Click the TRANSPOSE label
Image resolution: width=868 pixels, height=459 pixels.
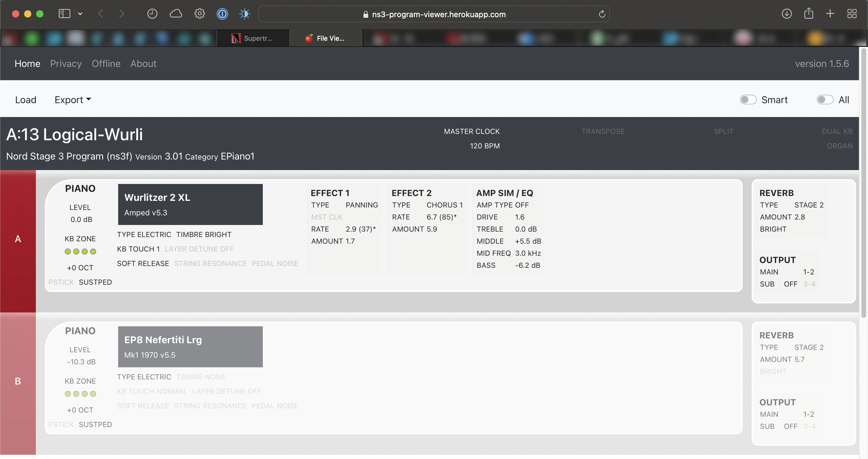point(603,131)
